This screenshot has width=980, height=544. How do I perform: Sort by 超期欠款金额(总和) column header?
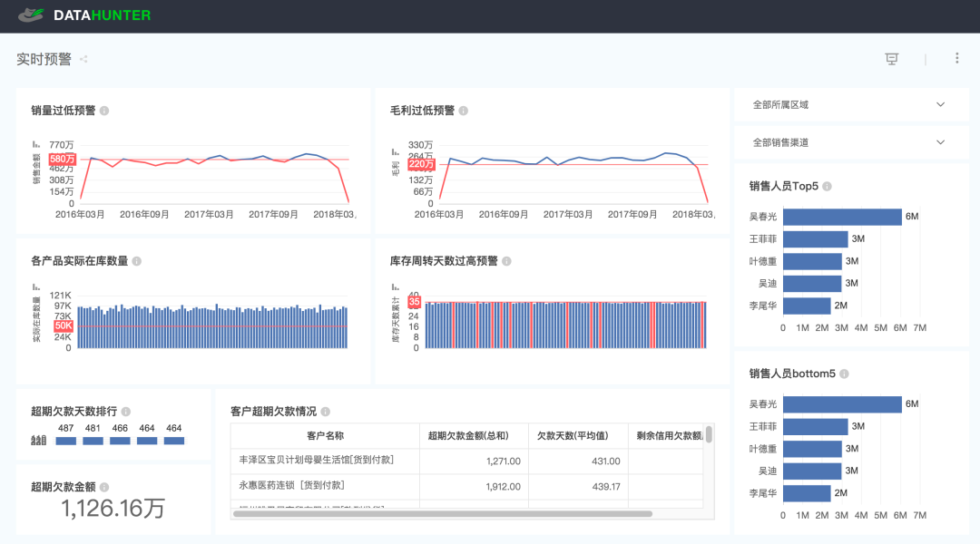tap(474, 436)
